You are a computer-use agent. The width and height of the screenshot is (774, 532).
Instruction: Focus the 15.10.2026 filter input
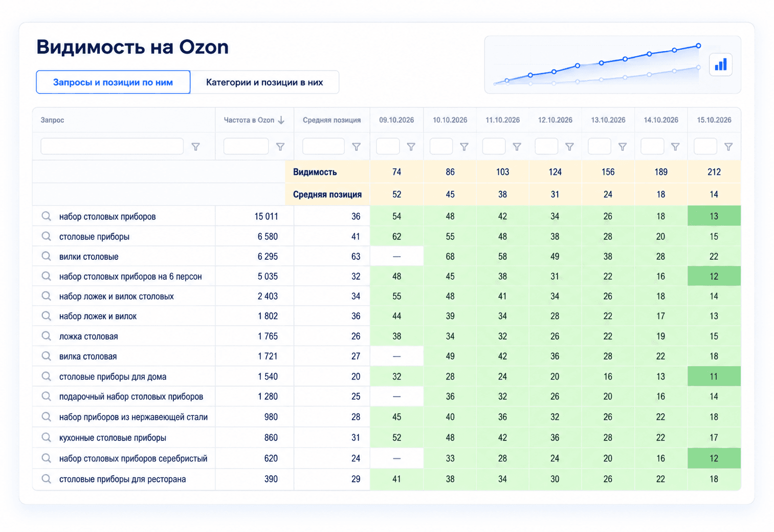(705, 146)
